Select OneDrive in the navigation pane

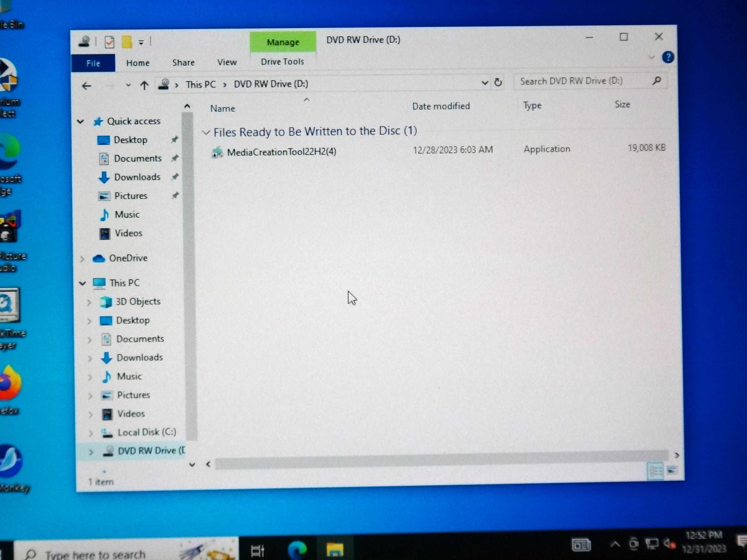click(x=128, y=258)
